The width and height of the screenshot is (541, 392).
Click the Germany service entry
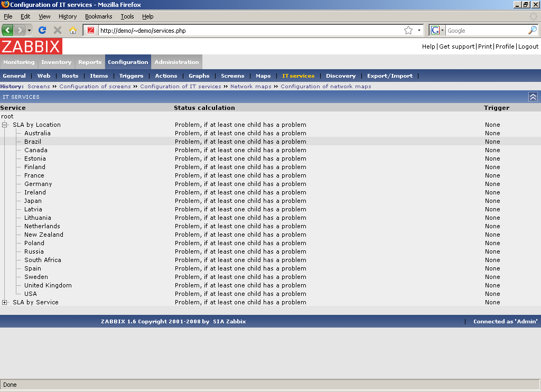(38, 184)
